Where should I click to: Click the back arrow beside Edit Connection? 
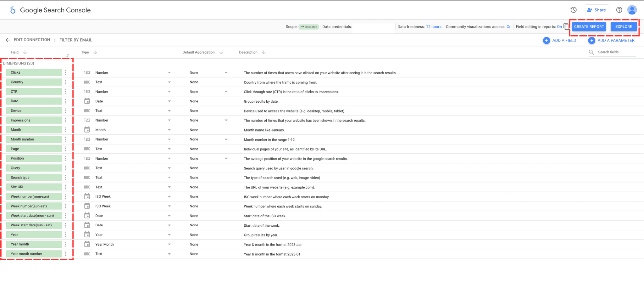(8, 40)
